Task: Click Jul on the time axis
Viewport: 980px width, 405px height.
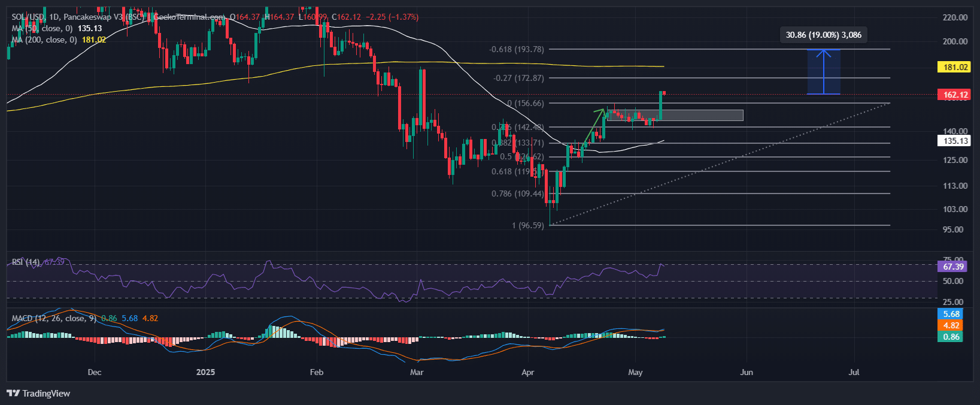Action: tap(854, 372)
